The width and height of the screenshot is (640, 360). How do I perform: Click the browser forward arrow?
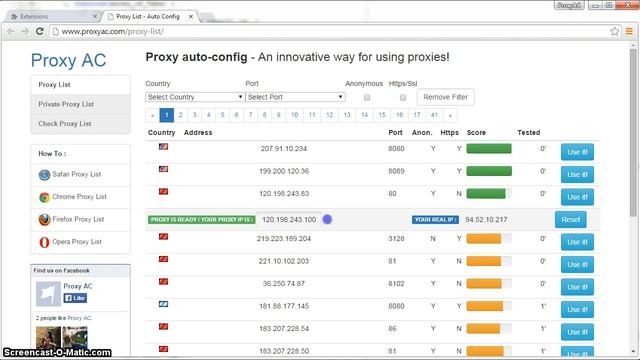(25, 31)
